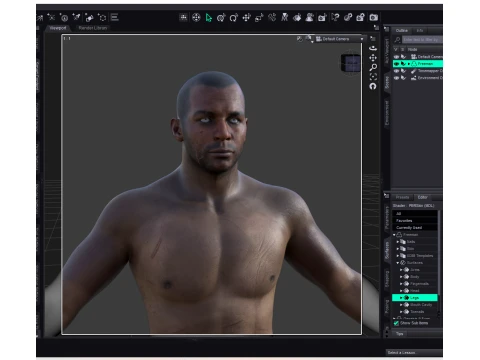Expand the Toenails surface arrow
Viewport: 480px width, 360px height.
(401, 312)
